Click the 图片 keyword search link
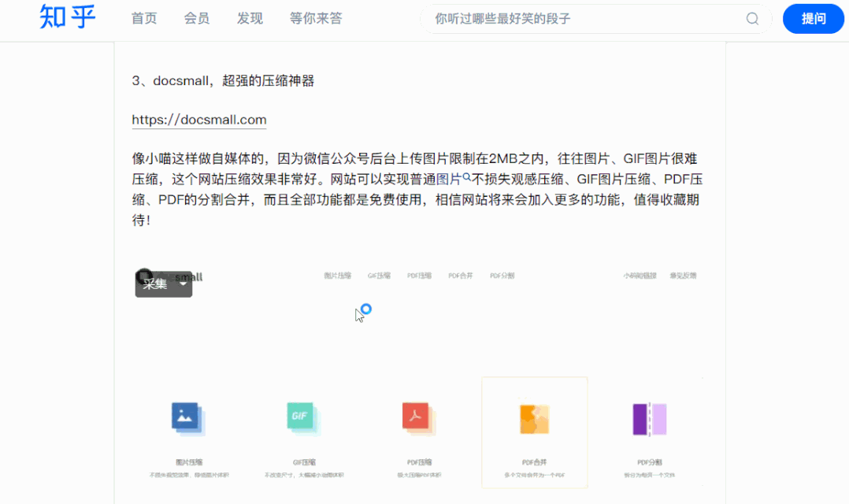Image resolution: width=849 pixels, height=504 pixels. pyautogui.click(x=453, y=180)
